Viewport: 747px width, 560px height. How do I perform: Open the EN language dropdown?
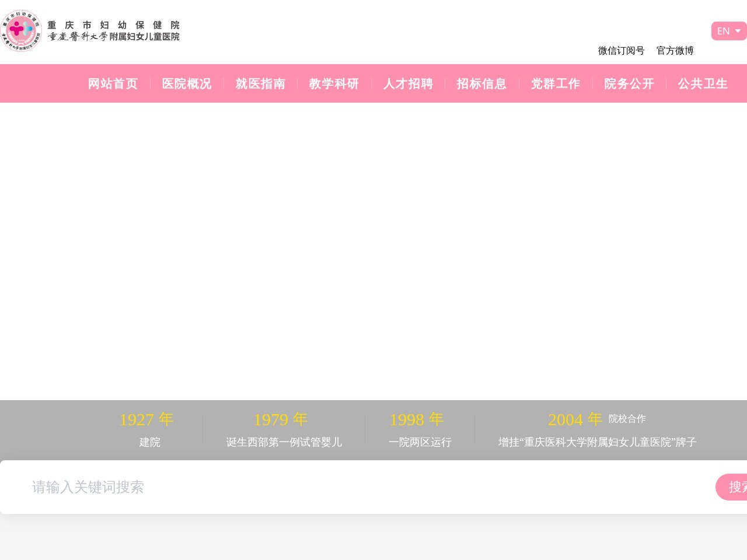(x=728, y=31)
